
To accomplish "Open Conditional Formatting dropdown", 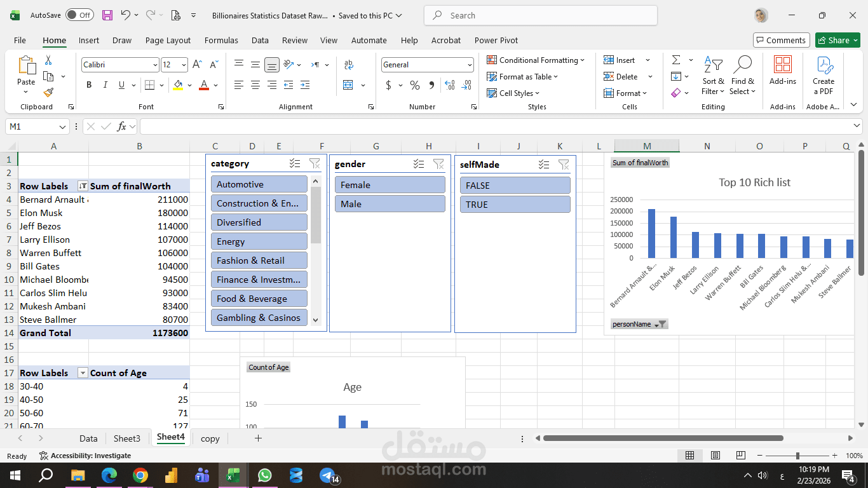I will click(536, 60).
